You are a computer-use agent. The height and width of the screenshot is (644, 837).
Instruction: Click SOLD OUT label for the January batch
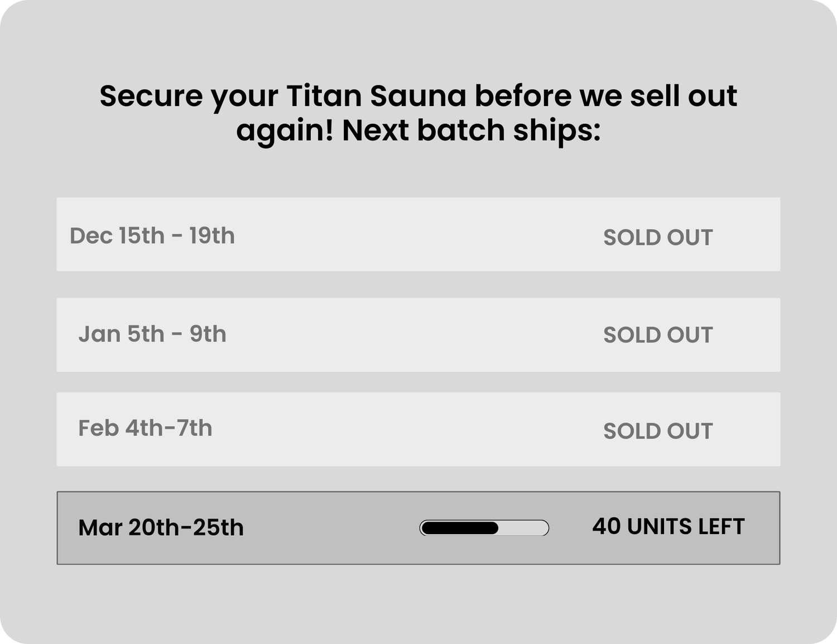658,335
